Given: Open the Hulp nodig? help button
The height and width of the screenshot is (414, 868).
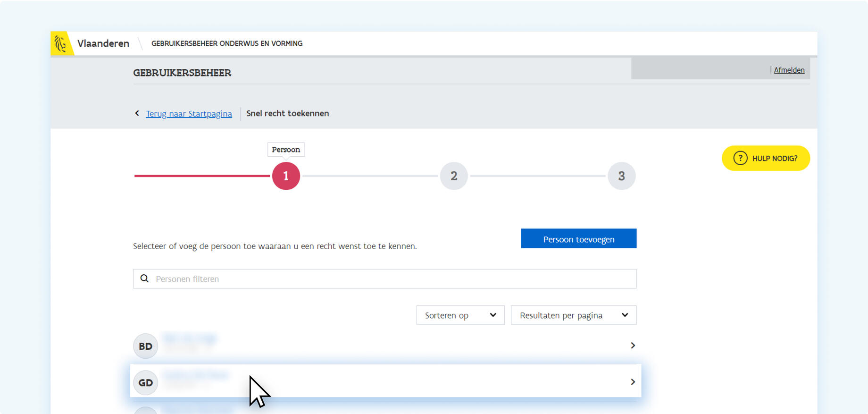Looking at the screenshot, I should pyautogui.click(x=766, y=158).
